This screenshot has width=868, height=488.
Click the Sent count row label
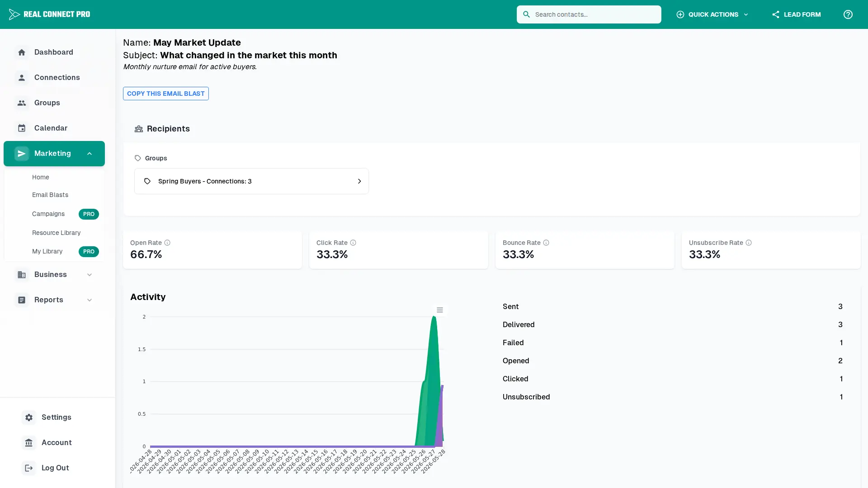tap(510, 307)
